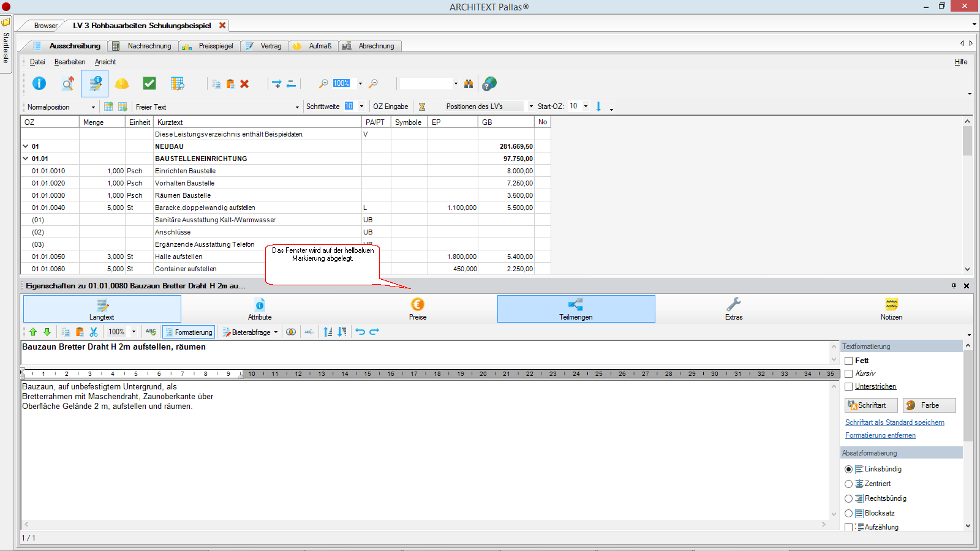Click the scissors cut icon in Langtext toolbar
The width and height of the screenshot is (980, 551).
[x=94, y=332]
